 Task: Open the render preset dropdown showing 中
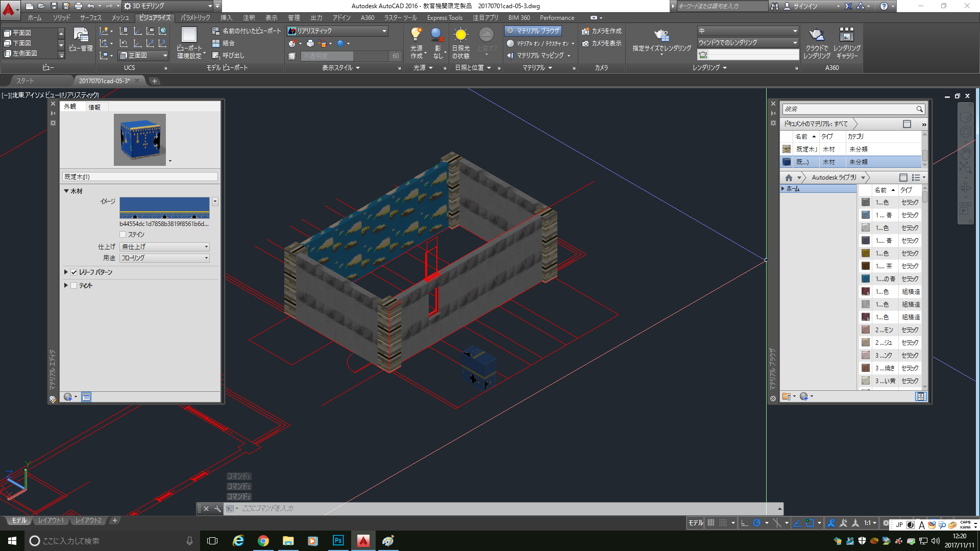click(748, 31)
